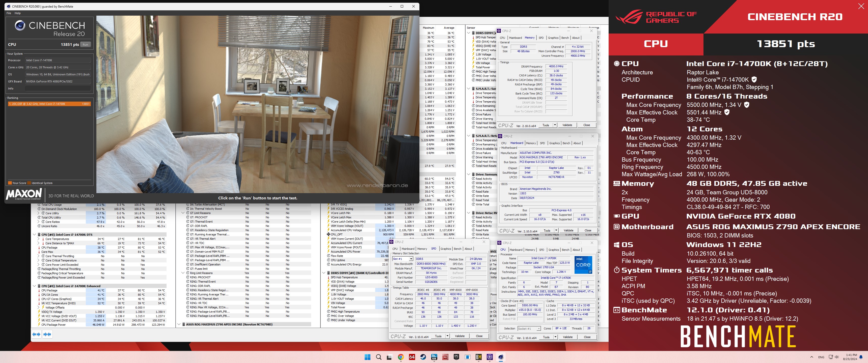Click HWiNFO shrink-columns arrows button

point(47,334)
